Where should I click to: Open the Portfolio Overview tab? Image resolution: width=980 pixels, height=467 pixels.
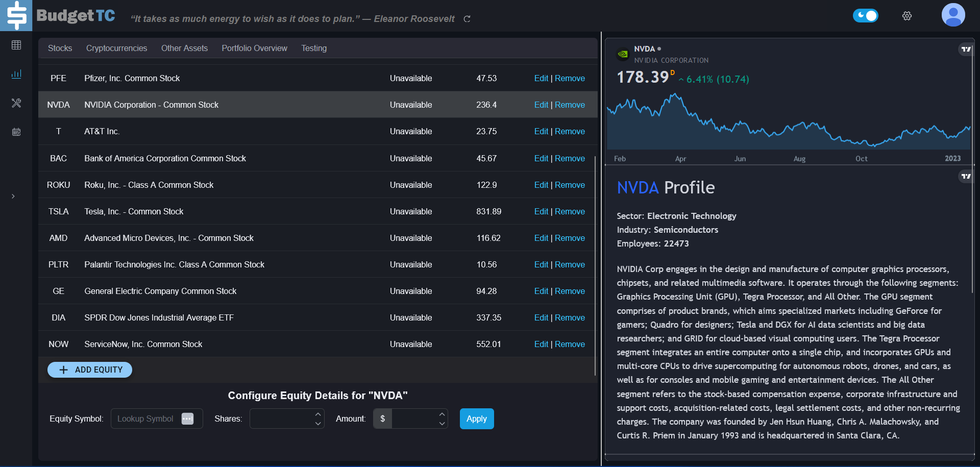254,48
